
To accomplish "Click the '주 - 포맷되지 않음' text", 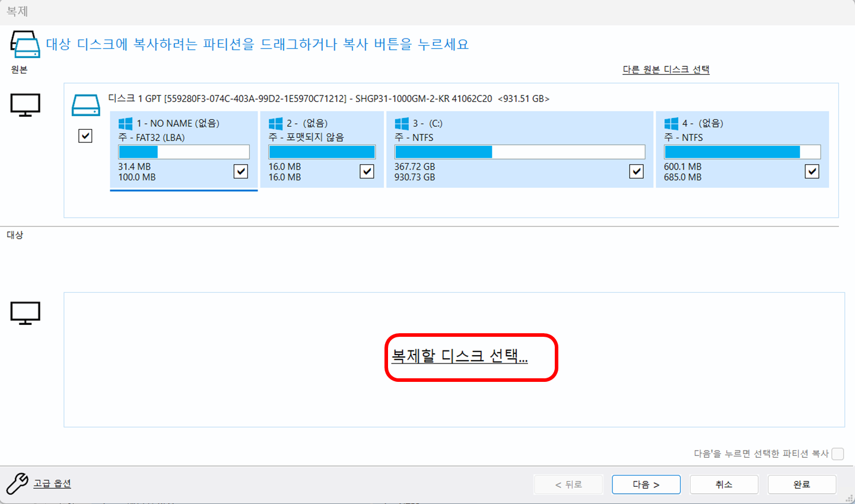I will point(306,138).
